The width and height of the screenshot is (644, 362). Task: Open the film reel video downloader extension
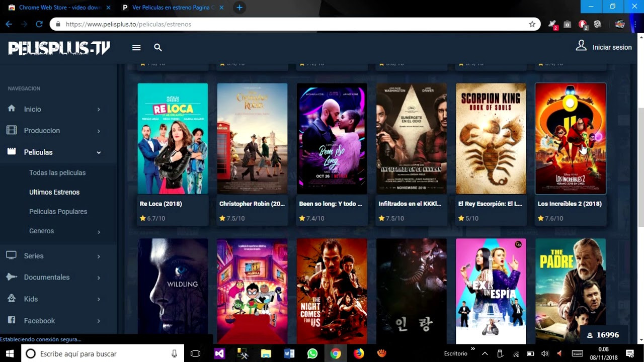coord(597,24)
